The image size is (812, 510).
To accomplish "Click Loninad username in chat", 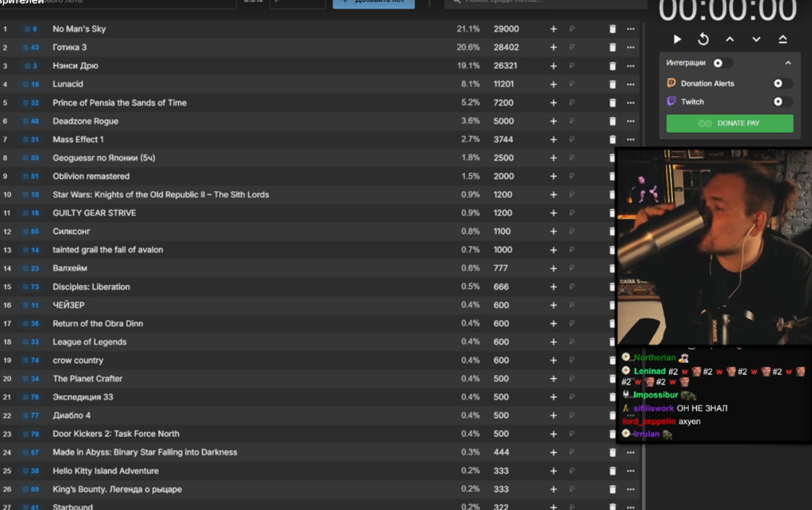I will click(650, 372).
